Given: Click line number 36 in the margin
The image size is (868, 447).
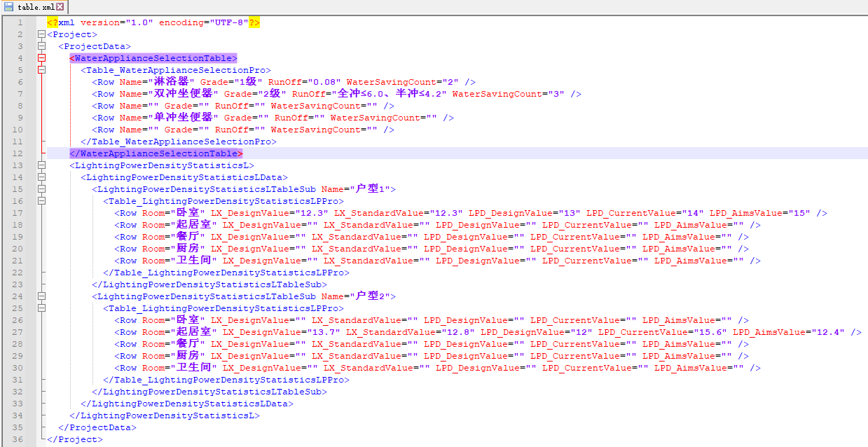Looking at the screenshot, I should (18, 439).
